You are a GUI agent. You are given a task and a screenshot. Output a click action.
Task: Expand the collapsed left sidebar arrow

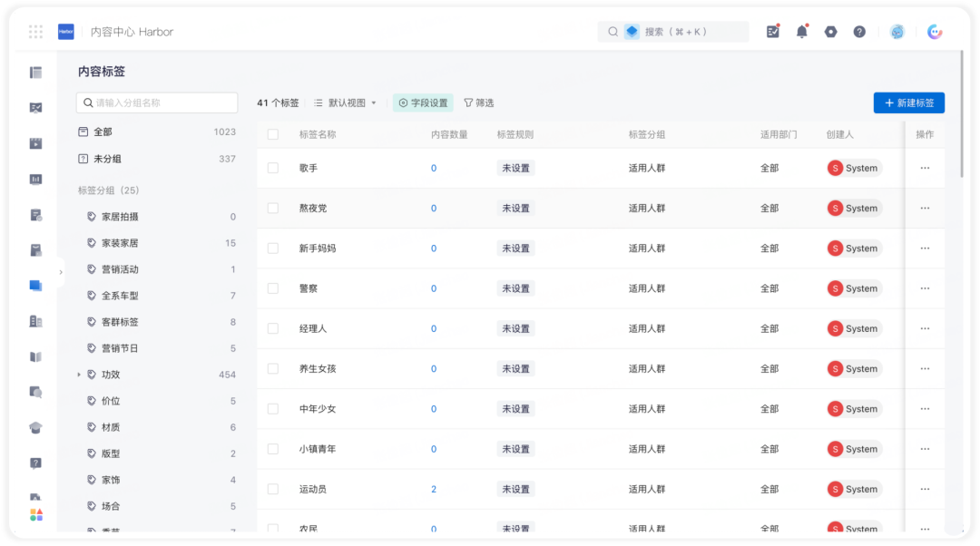click(61, 272)
